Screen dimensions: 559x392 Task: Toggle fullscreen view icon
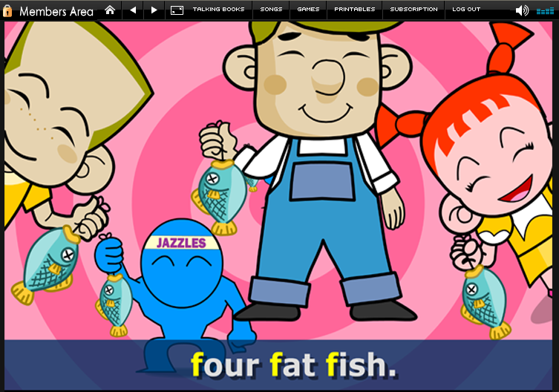click(177, 10)
